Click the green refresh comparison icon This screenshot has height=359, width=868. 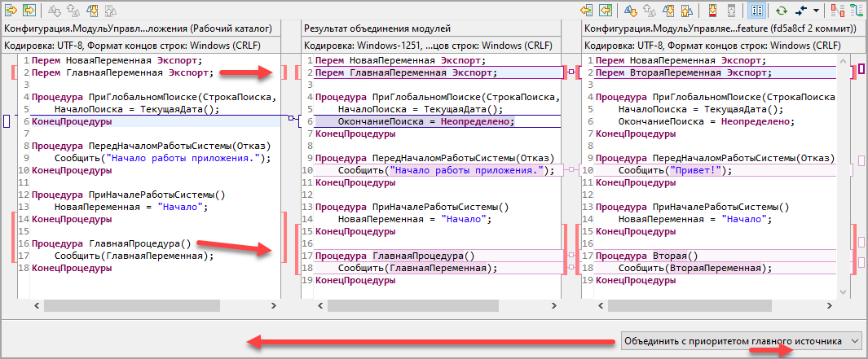[782, 10]
